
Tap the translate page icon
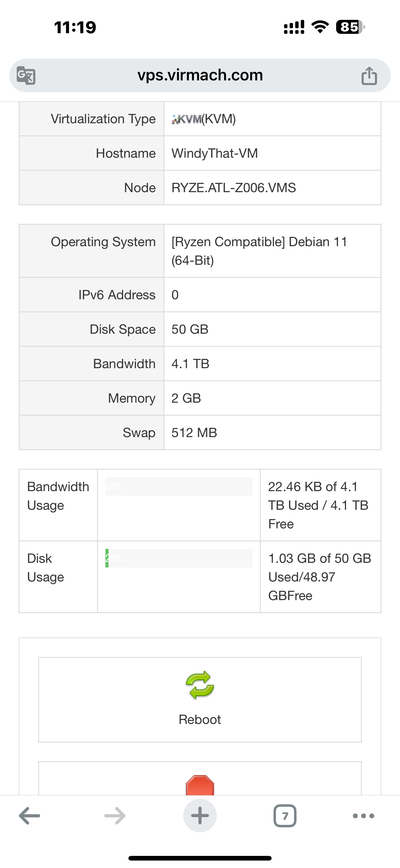[x=26, y=75]
